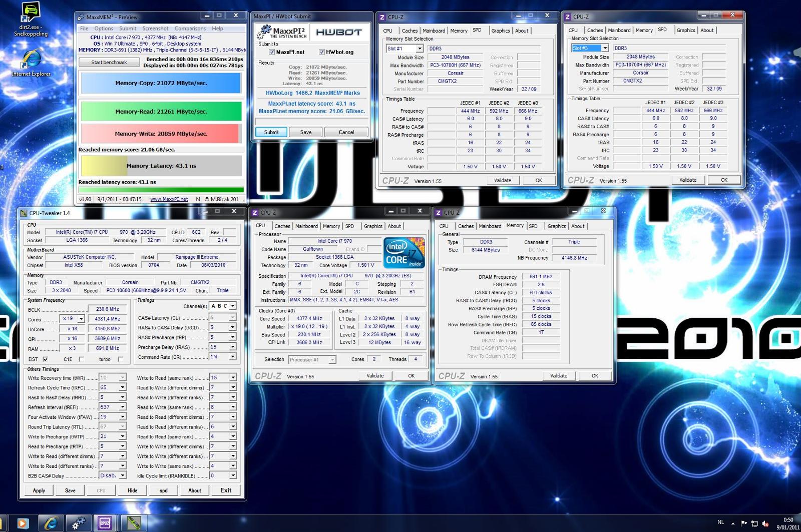Open the Slot #1 memory slot dropdown

coord(420,49)
